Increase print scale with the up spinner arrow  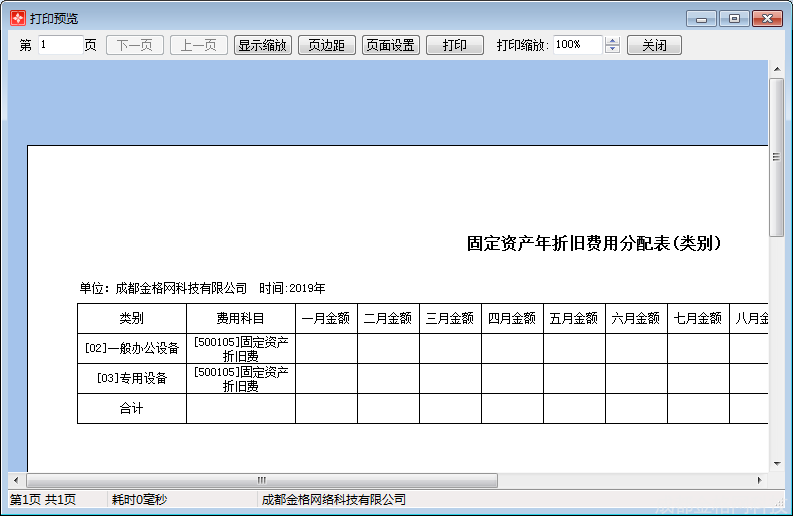(613, 41)
